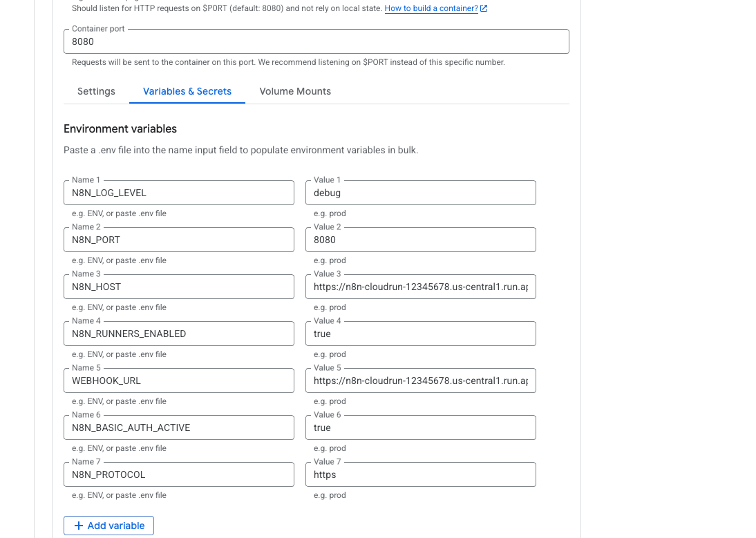Click the debug value field
Image resolution: width=756 pixels, height=538 pixels.
[x=420, y=193]
